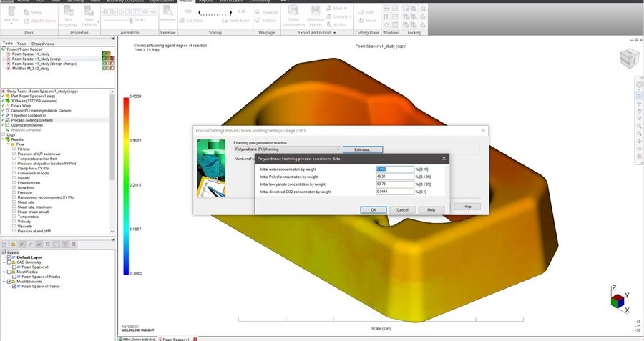Click play button in Animation group
This screenshot has width=644, height=341.
[x=121, y=12]
